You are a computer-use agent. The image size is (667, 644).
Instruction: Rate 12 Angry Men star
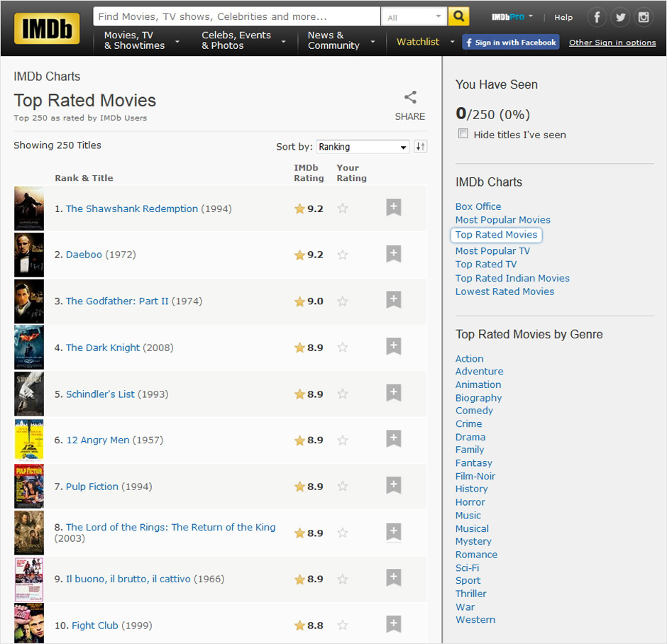343,440
